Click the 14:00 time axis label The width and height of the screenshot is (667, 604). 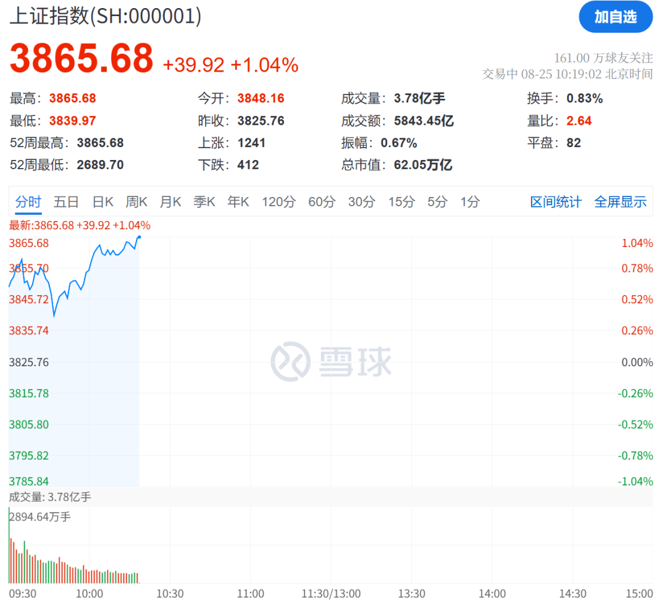(492, 594)
